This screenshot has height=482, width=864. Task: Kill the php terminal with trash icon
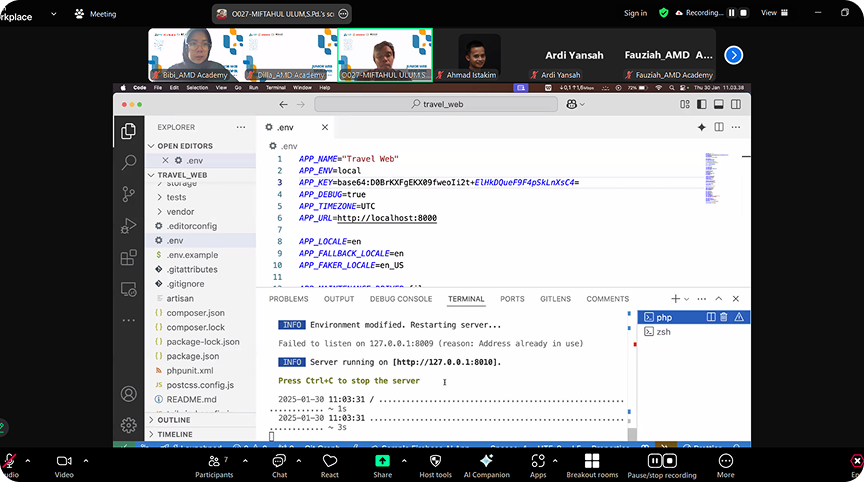[724, 317]
